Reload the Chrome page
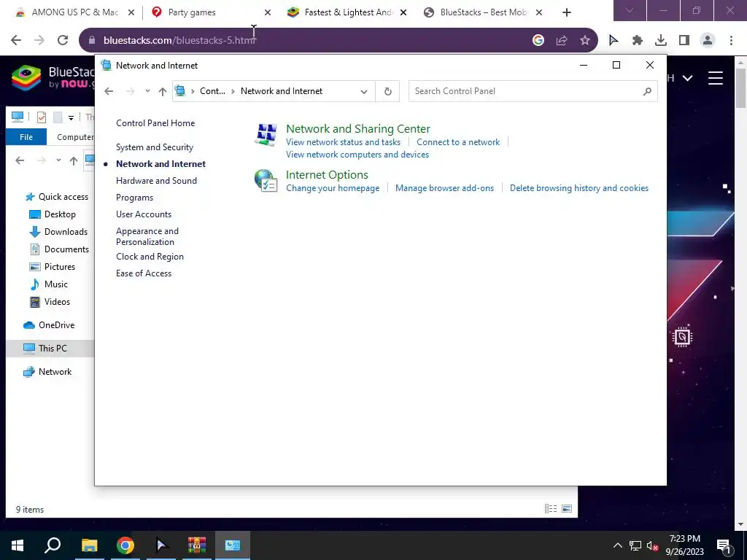The width and height of the screenshot is (747, 560). pyautogui.click(x=63, y=41)
